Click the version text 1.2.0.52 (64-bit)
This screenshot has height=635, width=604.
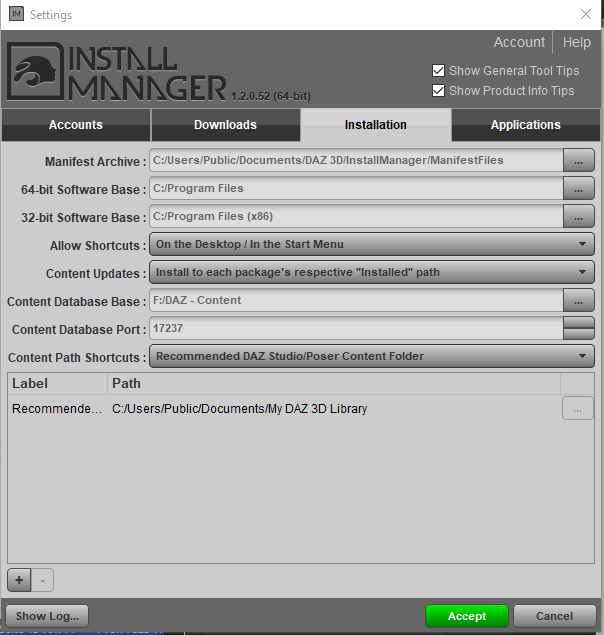(271, 96)
